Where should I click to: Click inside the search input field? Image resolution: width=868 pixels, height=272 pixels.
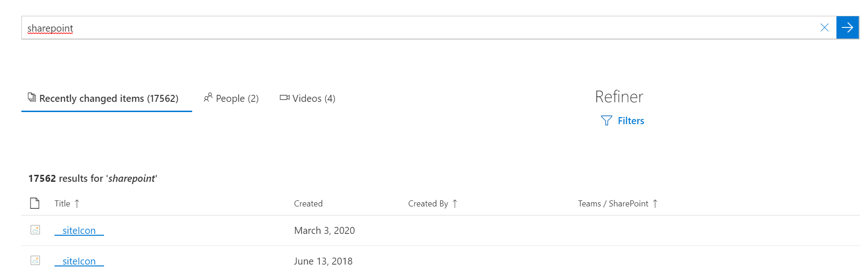point(232,27)
